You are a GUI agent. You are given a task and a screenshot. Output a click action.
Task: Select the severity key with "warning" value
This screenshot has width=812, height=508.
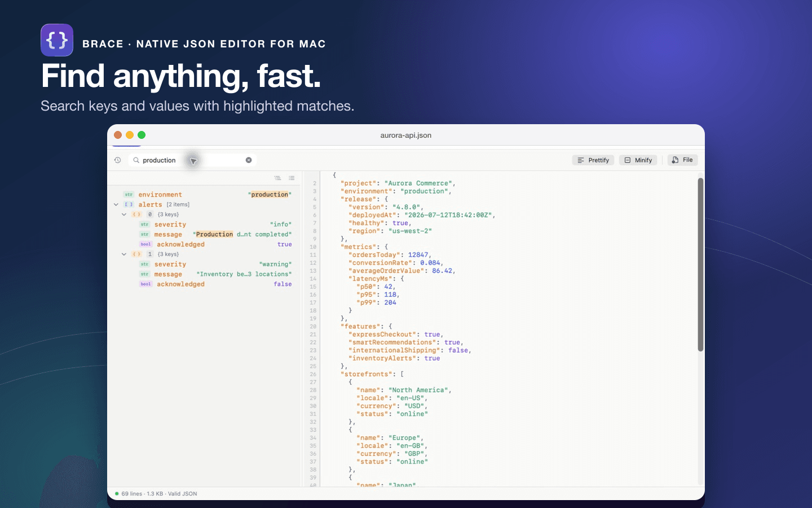[x=170, y=264]
